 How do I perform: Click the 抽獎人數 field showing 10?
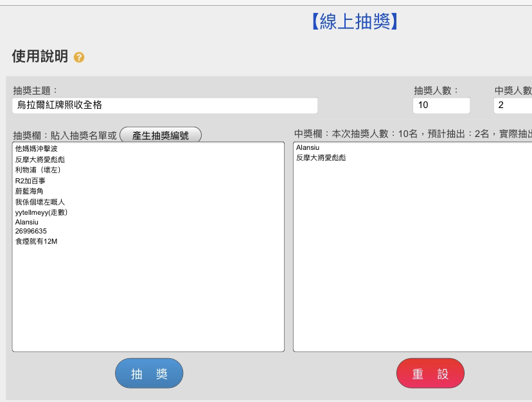[x=441, y=105]
